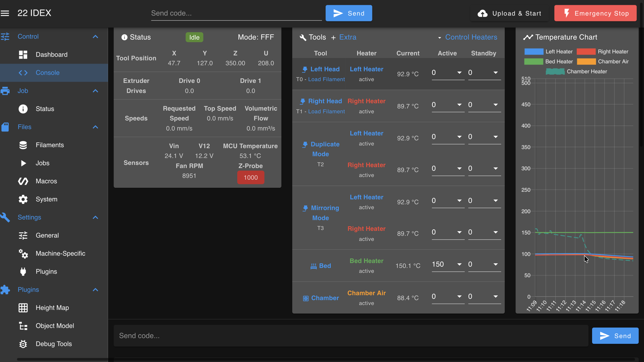
Task: Open the hamburger navigation menu
Action: (x=5, y=13)
